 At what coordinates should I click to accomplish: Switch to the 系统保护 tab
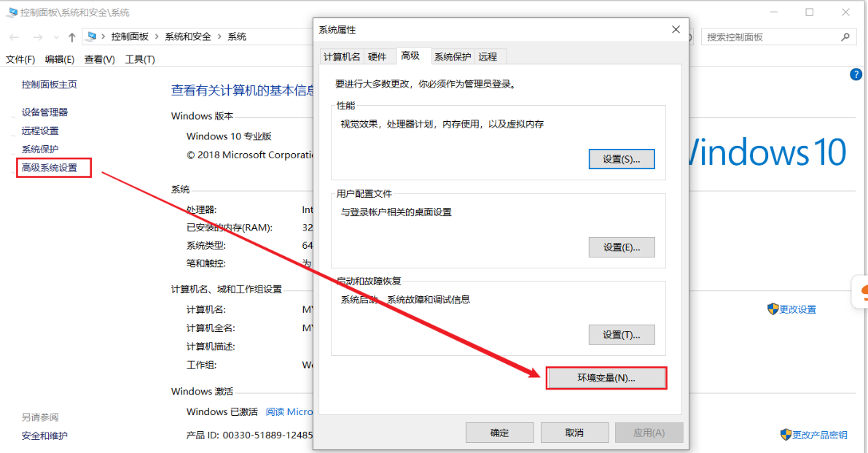(x=453, y=56)
